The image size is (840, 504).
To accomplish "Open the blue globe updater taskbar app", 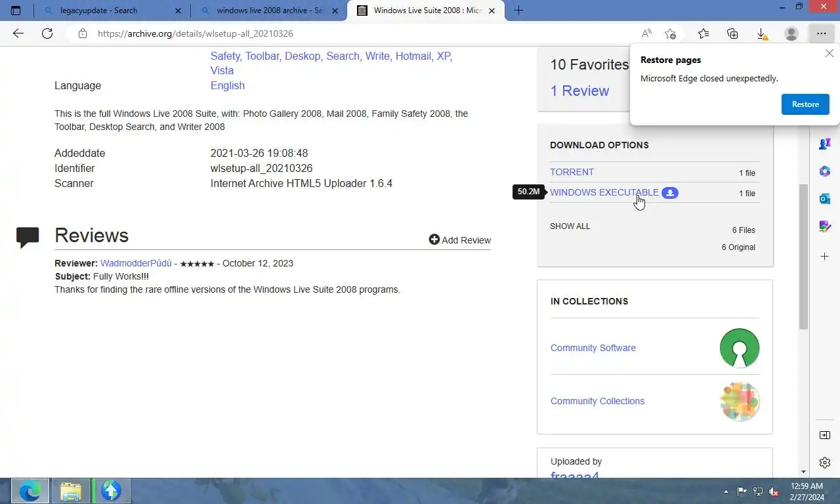I will [x=111, y=491].
